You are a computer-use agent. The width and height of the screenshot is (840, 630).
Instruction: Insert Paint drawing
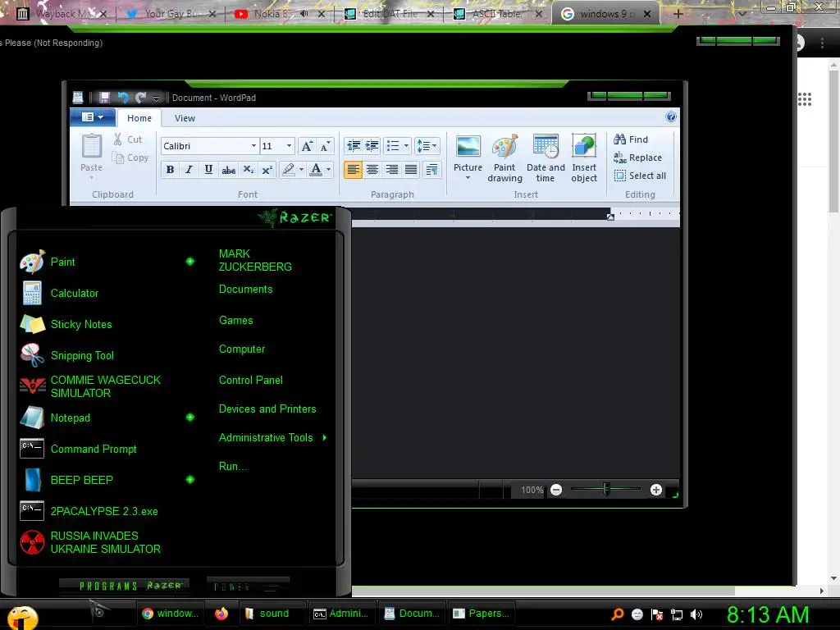click(504, 158)
